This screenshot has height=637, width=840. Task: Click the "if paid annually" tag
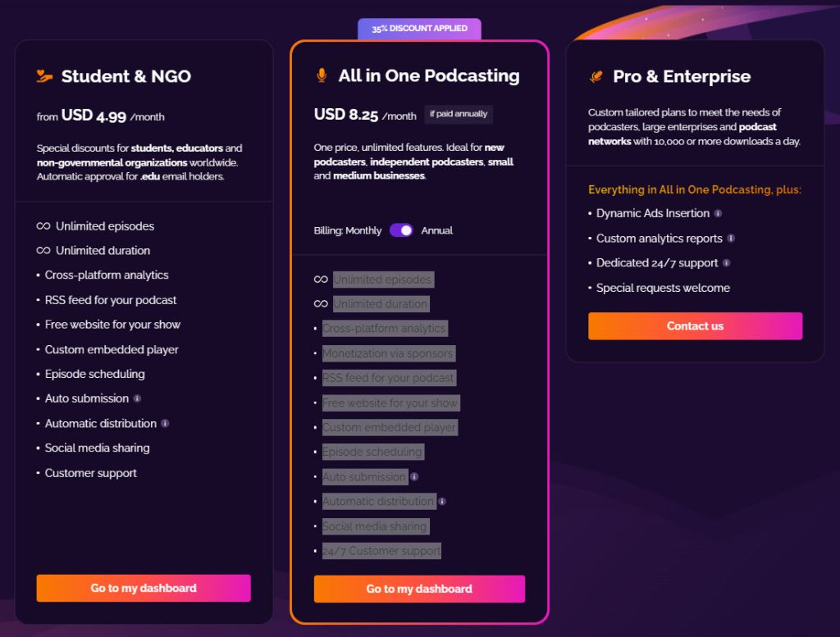(x=459, y=114)
